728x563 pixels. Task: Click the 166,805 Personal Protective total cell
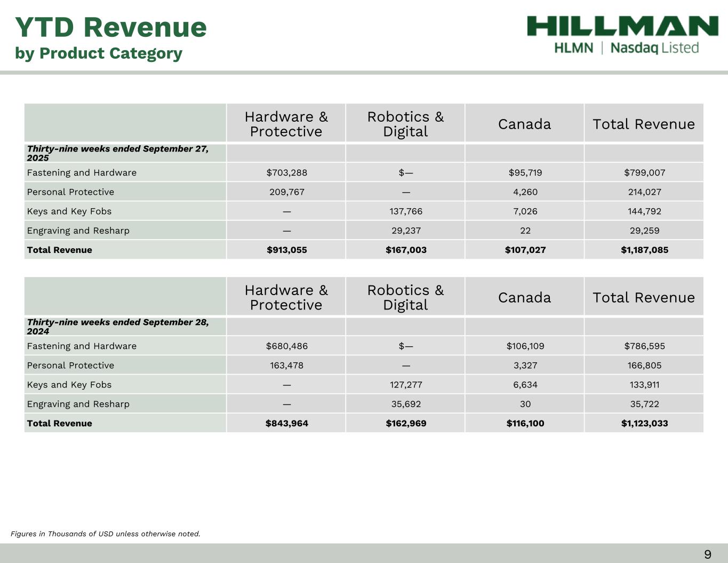[644, 366]
